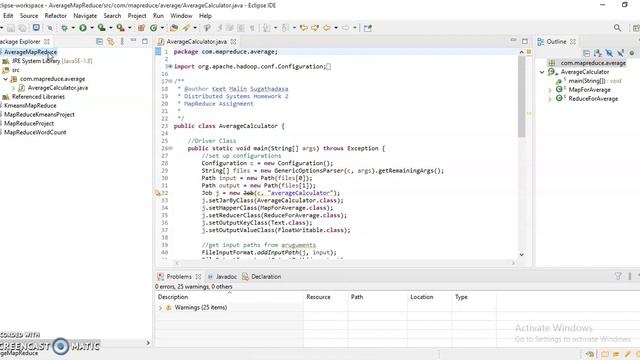Toggle Link with Editor in Package Explorer
The height and width of the screenshot is (360, 640).
[111, 41]
